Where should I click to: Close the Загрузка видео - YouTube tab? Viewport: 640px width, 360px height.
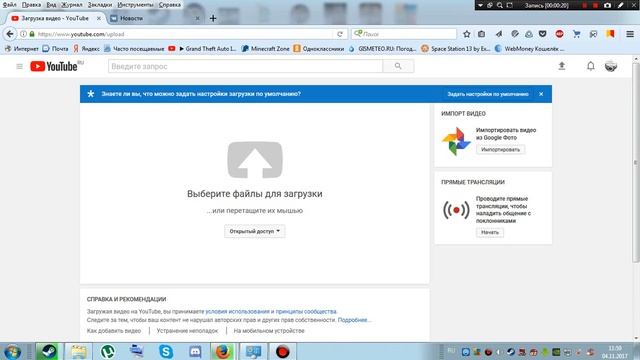click(98, 18)
